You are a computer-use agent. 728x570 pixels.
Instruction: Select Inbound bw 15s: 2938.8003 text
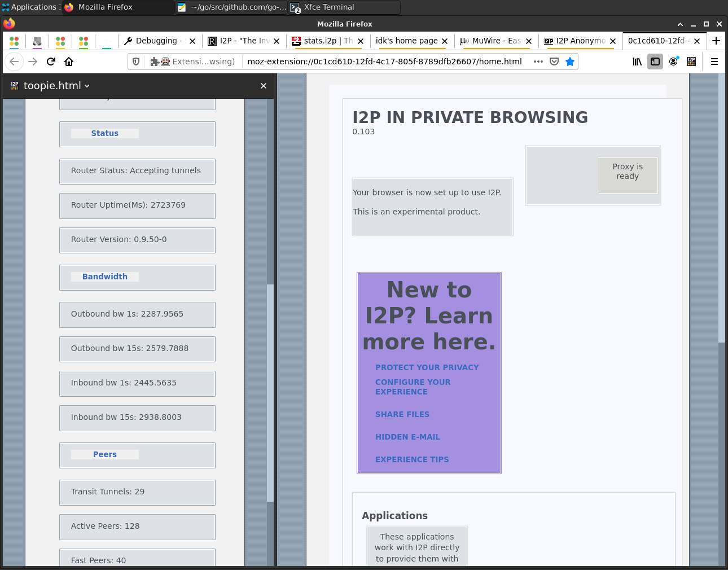coord(126,417)
